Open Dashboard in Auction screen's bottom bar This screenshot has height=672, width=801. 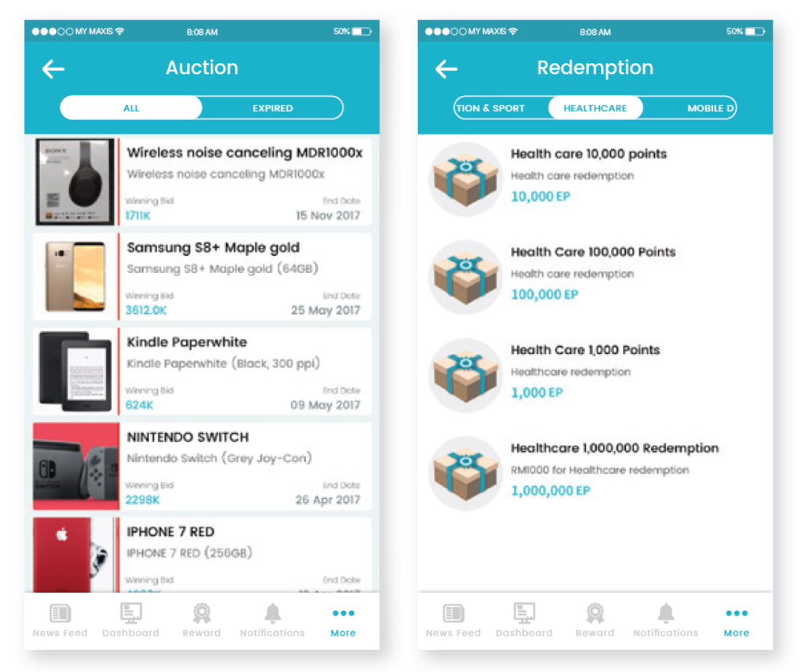pos(131,620)
